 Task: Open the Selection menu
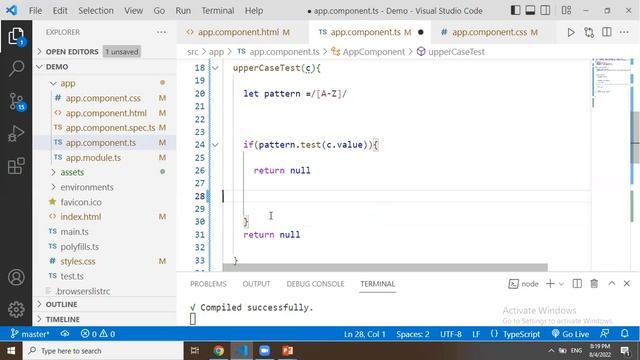click(96, 11)
